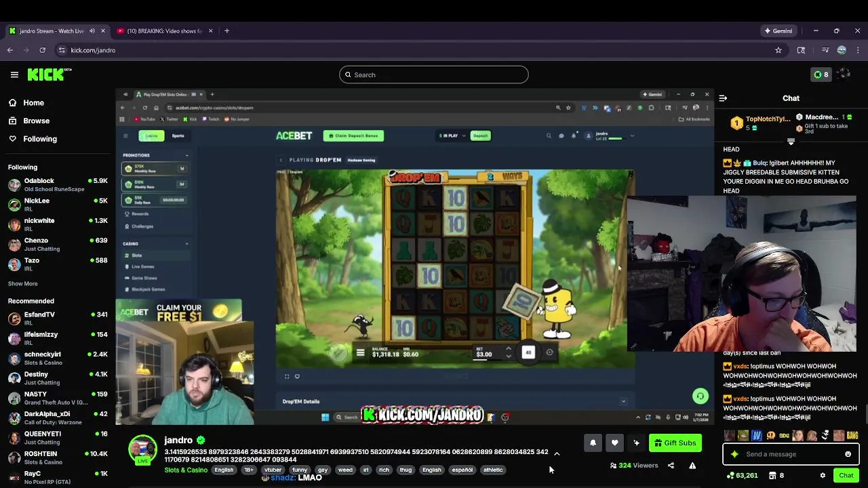Open Tazo's channel in Following list
Image resolution: width=868 pixels, height=488 pixels.
[58, 264]
